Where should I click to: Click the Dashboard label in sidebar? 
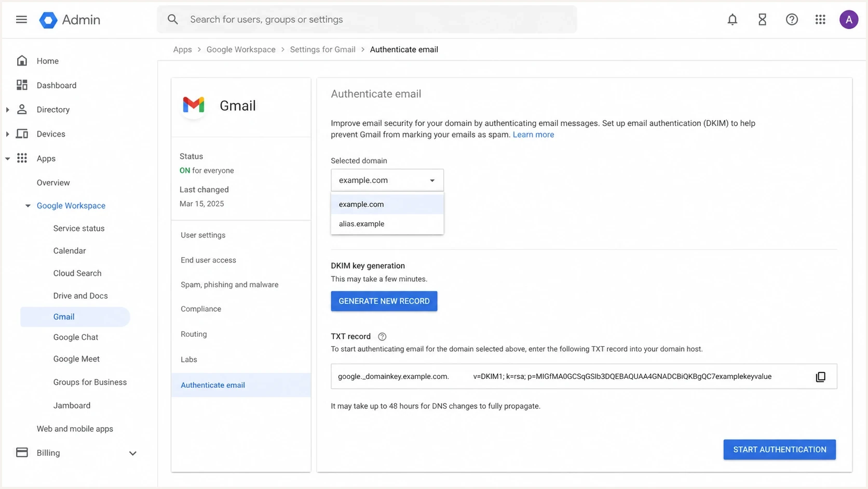[57, 85]
